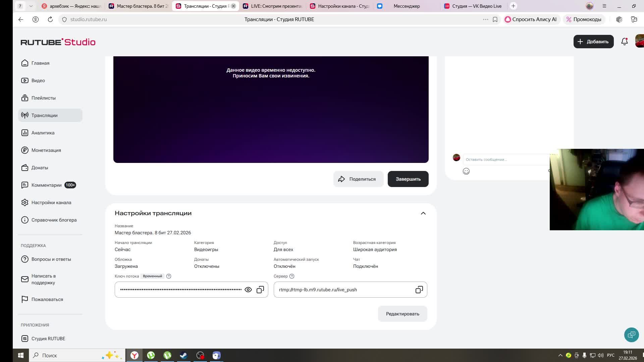Type in the Оставить сообщение field

click(x=503, y=160)
